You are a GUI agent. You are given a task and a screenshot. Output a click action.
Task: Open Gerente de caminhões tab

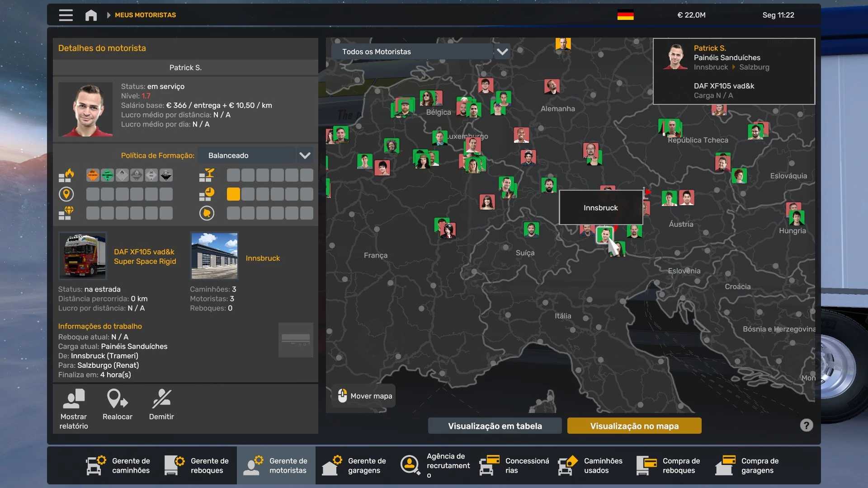click(x=118, y=465)
